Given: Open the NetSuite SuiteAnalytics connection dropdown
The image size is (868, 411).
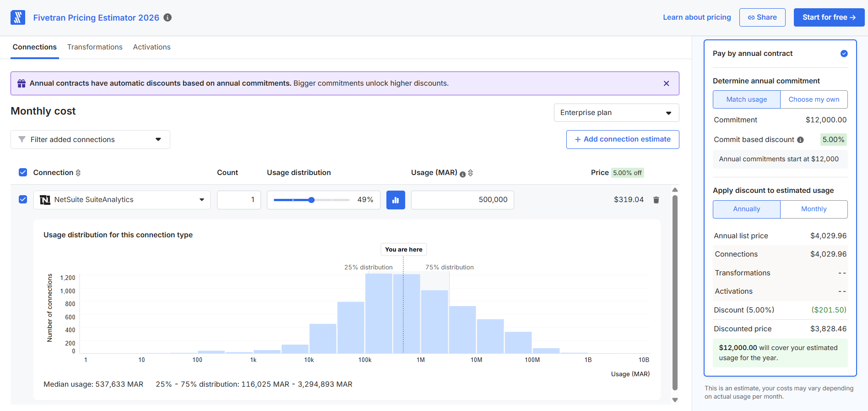Looking at the screenshot, I should tap(122, 200).
